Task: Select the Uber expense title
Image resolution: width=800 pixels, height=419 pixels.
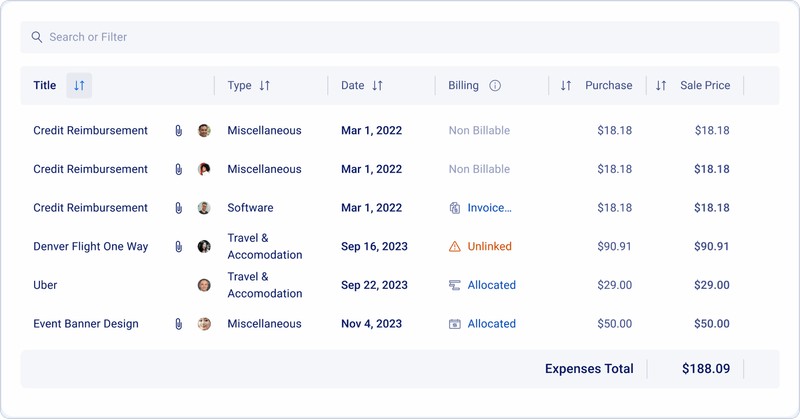Action: [x=45, y=285]
